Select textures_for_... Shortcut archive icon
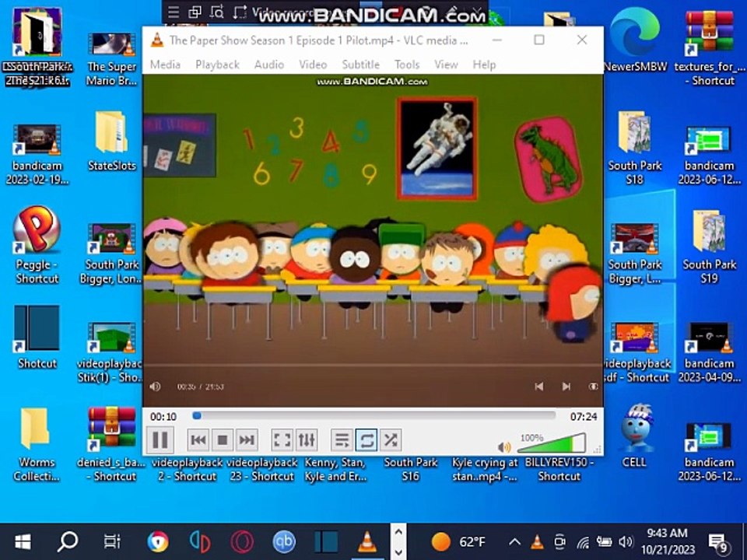 pos(710,48)
